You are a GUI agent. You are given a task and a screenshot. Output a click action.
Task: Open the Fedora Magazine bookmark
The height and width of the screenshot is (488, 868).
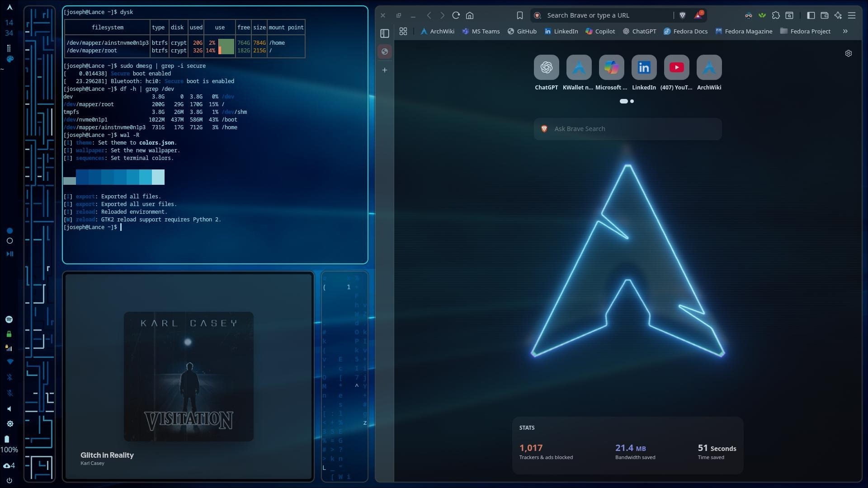(x=744, y=31)
